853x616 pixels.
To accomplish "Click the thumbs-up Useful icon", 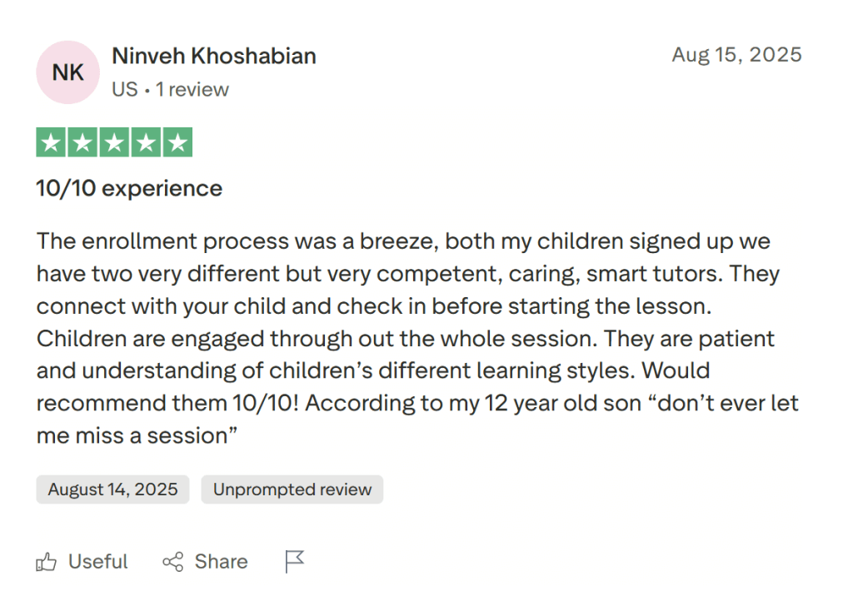I will [47, 562].
